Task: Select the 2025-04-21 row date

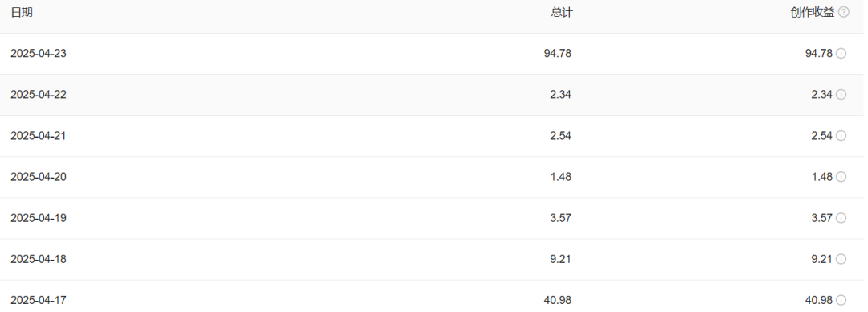Action: [39, 136]
